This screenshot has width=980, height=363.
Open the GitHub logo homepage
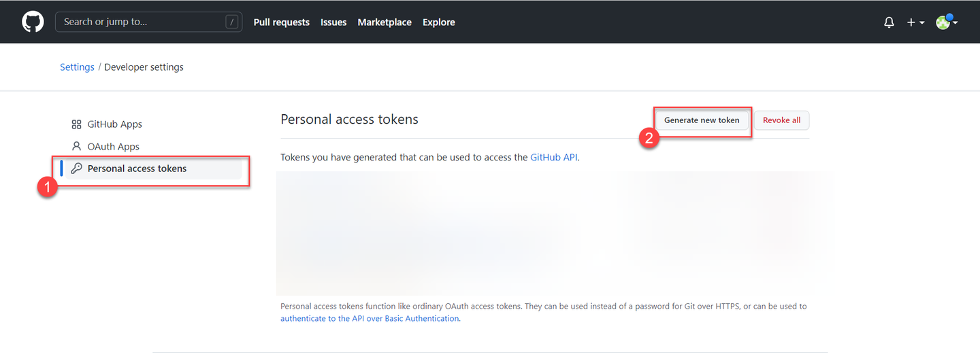(x=33, y=22)
